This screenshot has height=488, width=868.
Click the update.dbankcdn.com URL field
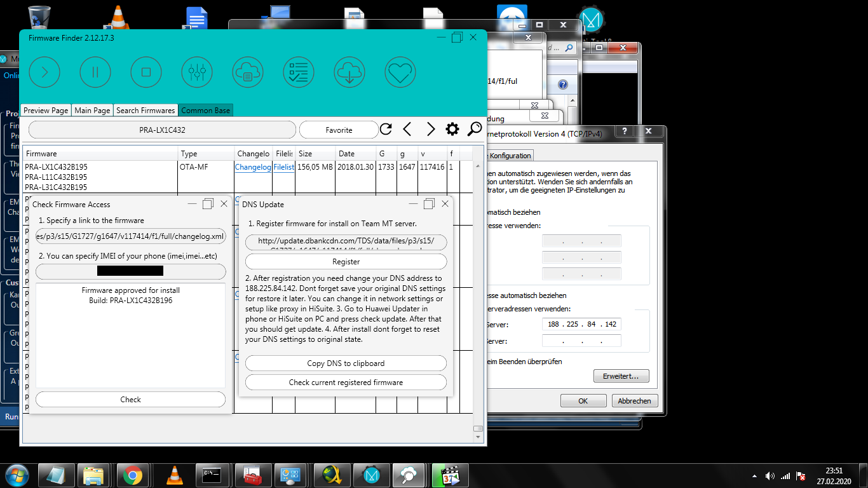(x=346, y=242)
